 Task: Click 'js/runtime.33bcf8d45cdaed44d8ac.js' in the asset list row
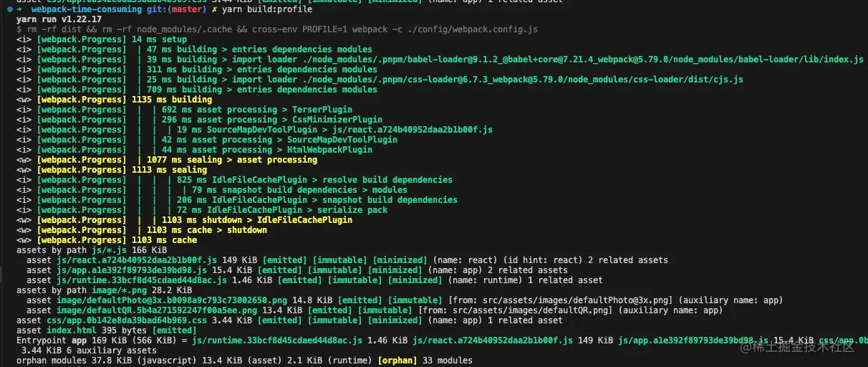(142, 280)
